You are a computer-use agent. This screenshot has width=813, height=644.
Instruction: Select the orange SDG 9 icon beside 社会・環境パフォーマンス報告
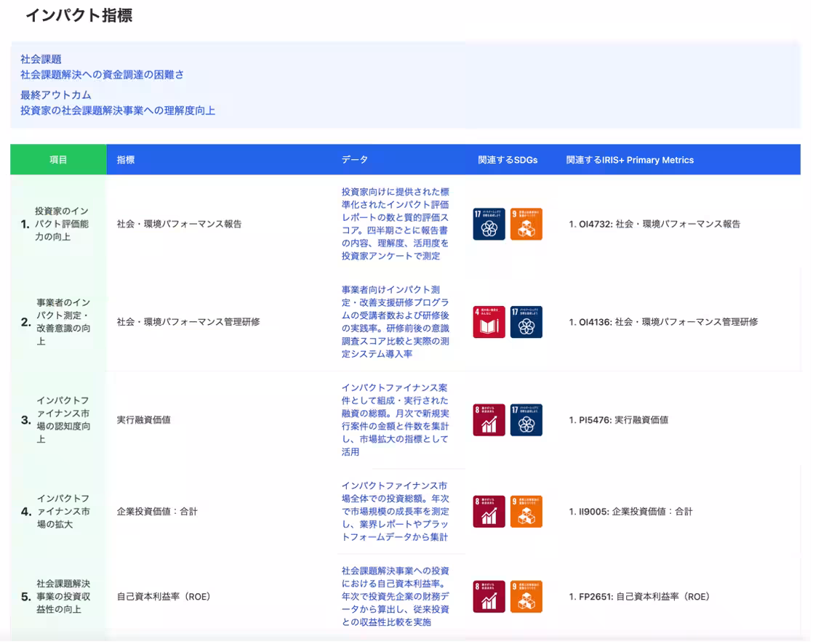coord(526,225)
